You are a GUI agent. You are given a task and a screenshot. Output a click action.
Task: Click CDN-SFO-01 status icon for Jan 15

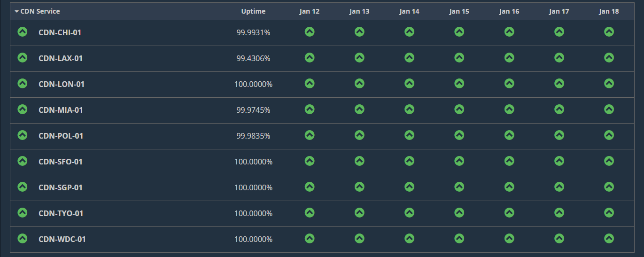(459, 161)
